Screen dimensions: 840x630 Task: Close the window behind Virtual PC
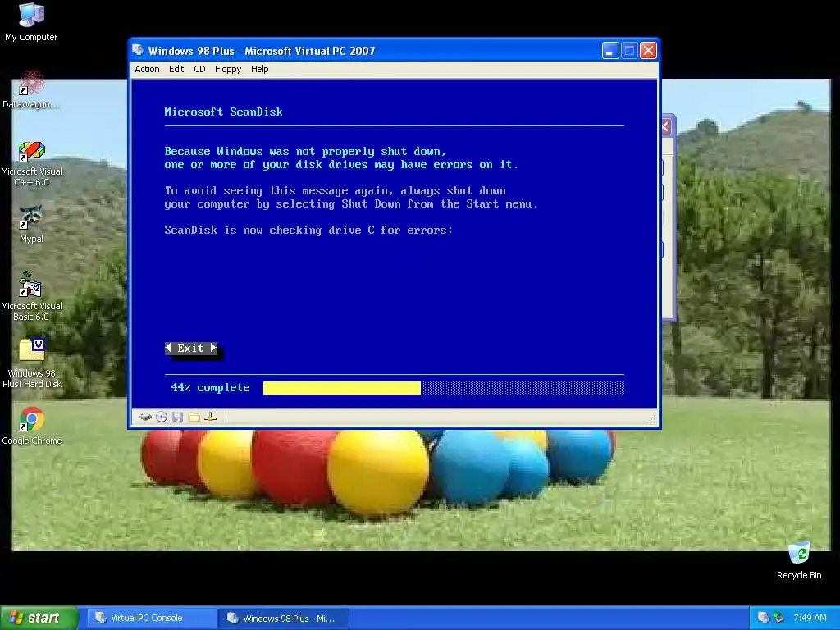pos(666,127)
